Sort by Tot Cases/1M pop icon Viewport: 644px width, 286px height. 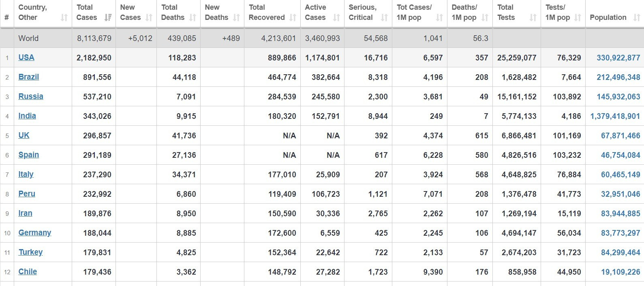[439, 17]
